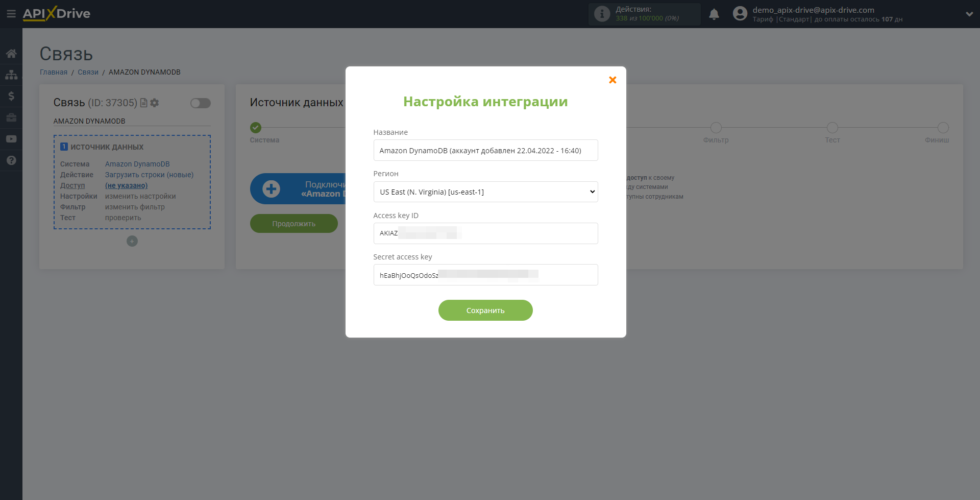
Task: Click the Финиш step marker
Action: pos(943,128)
